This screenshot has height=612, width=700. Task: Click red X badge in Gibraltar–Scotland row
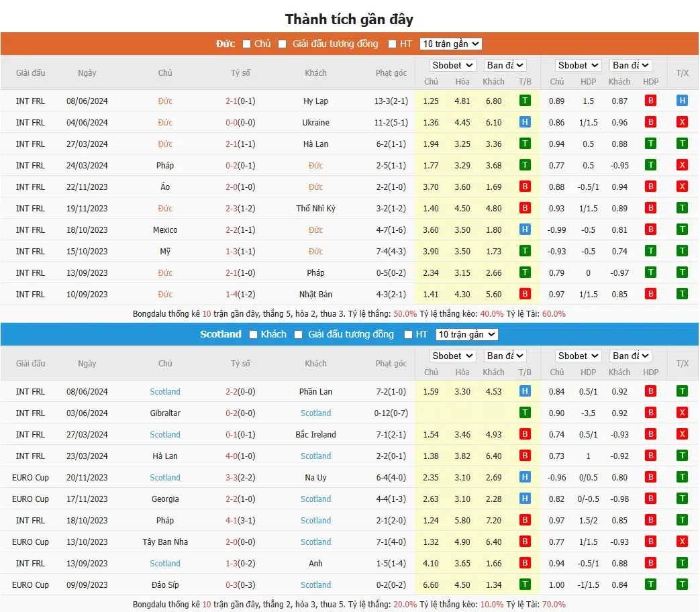pyautogui.click(x=682, y=413)
